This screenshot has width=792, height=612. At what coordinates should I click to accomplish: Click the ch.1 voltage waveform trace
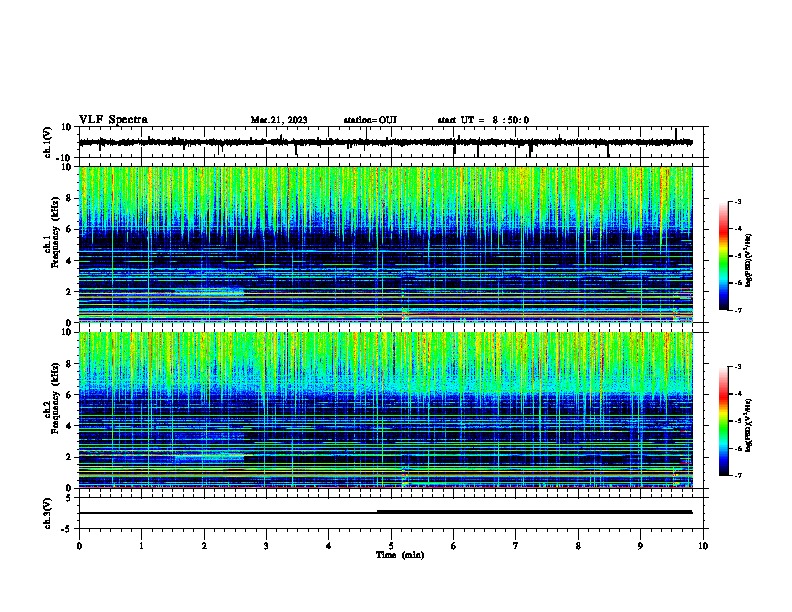[x=385, y=142]
